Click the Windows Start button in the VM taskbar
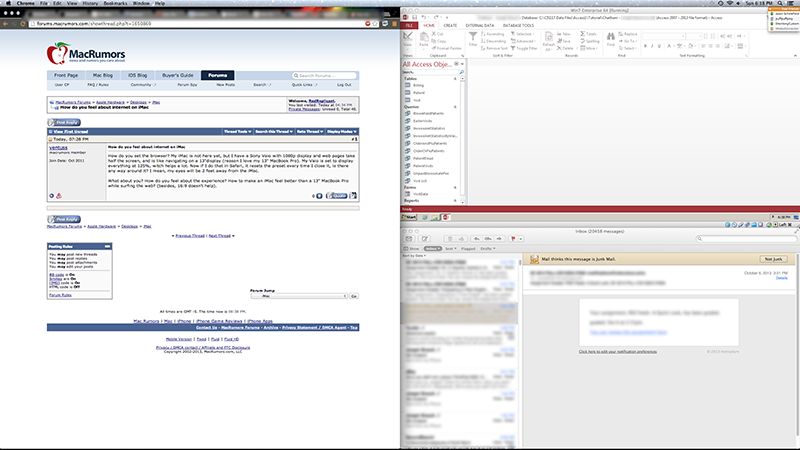800x450 pixels. (409, 217)
